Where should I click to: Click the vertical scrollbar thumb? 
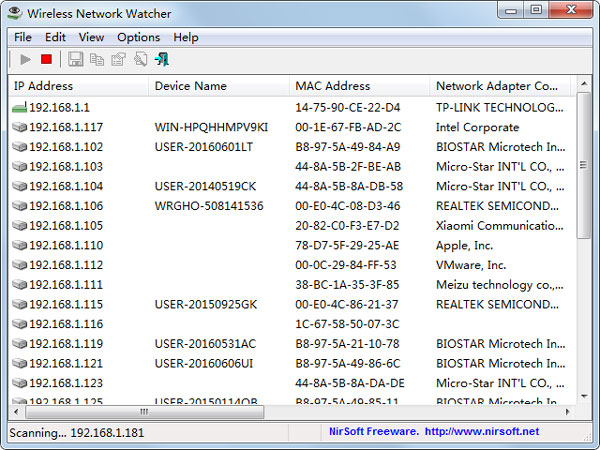(584, 165)
